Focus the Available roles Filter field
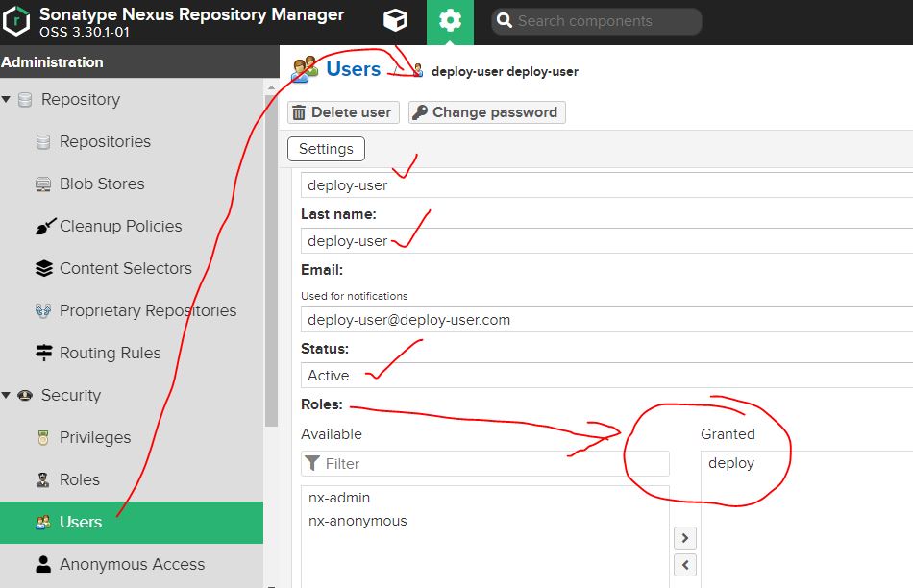Viewport: 913px width, 588px height. (485, 463)
